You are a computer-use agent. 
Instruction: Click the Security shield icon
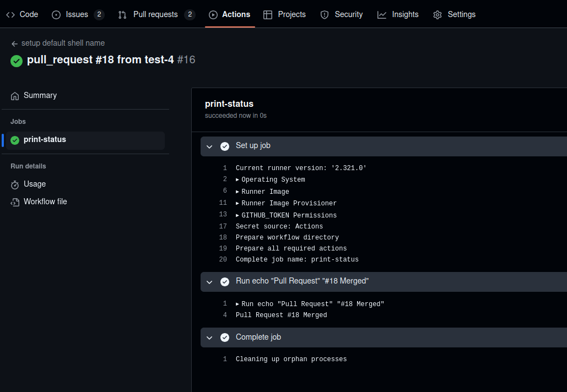(325, 15)
